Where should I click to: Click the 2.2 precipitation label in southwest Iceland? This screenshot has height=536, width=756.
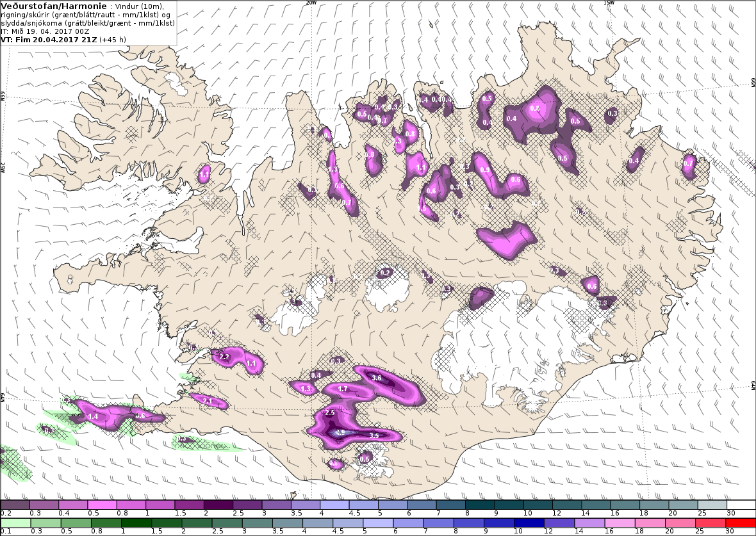pos(224,357)
